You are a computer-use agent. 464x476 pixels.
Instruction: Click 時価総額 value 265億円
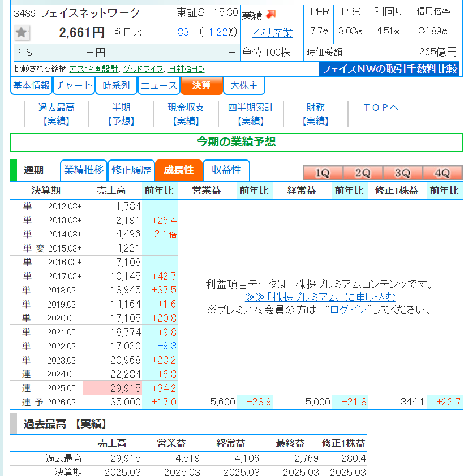(x=438, y=52)
